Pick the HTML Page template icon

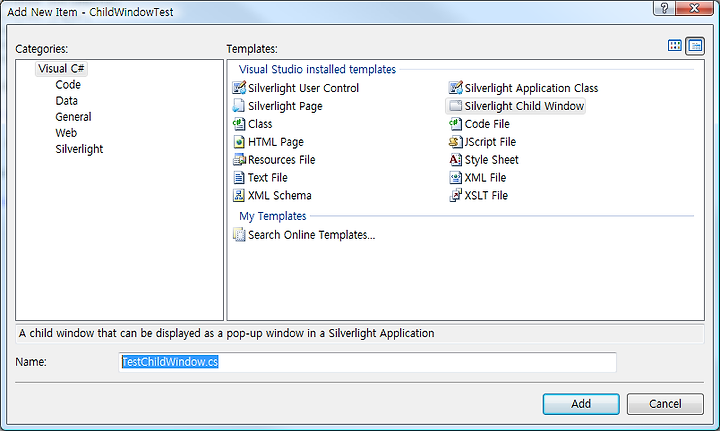[239, 142]
